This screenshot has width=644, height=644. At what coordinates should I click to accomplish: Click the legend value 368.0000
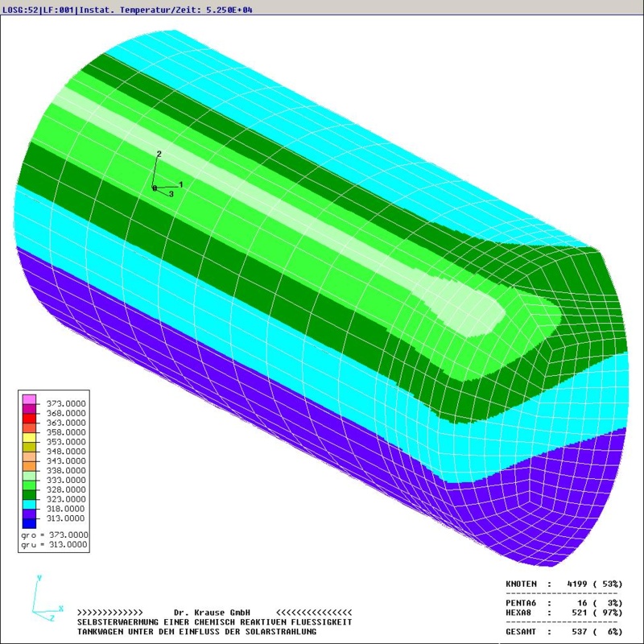point(66,413)
